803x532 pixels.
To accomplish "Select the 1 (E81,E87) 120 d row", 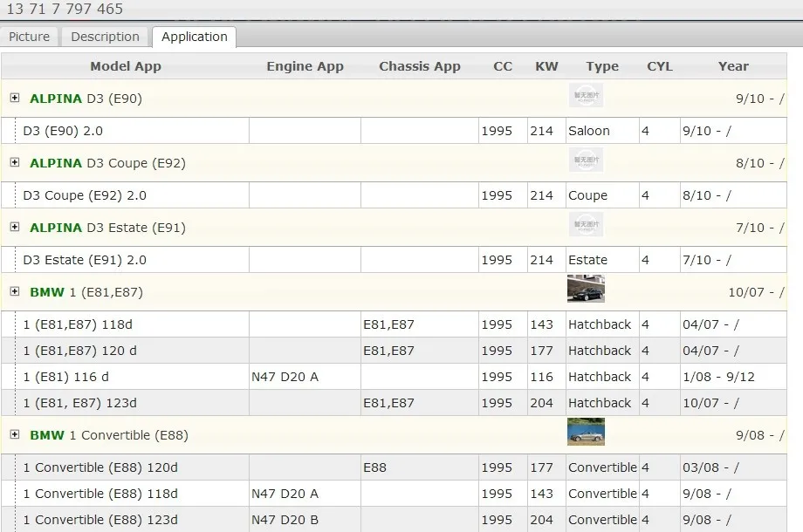I will click(x=394, y=351).
